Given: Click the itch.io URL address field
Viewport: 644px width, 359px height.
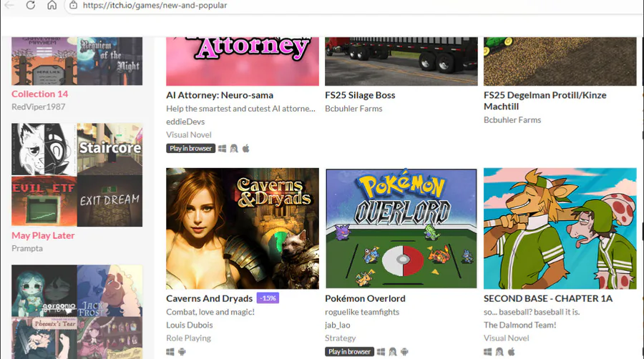Looking at the screenshot, I should pyautogui.click(x=353, y=5).
